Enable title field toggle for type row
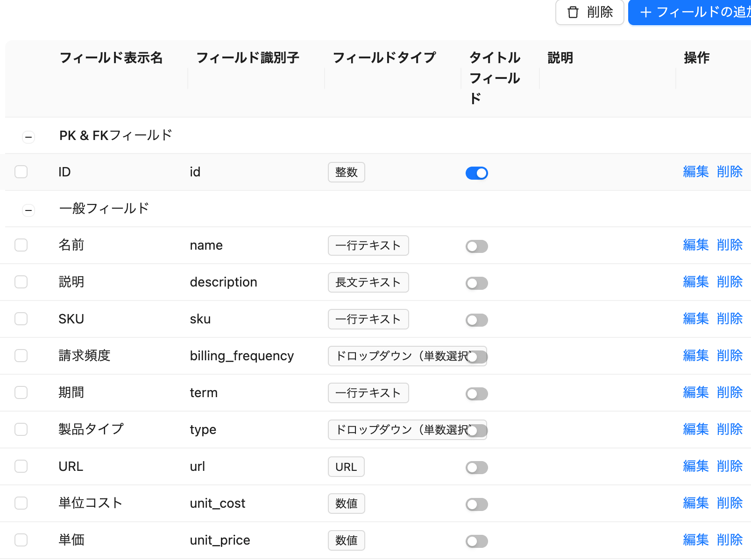 click(476, 431)
